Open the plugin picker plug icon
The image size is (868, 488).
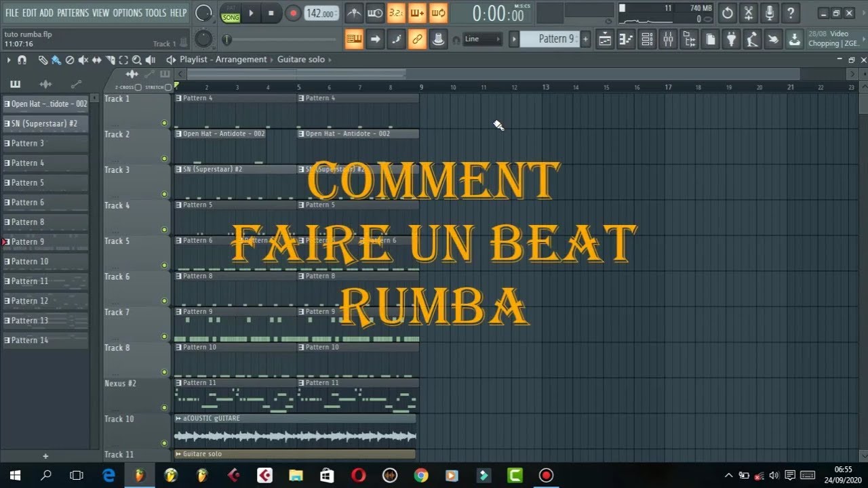pos(731,39)
